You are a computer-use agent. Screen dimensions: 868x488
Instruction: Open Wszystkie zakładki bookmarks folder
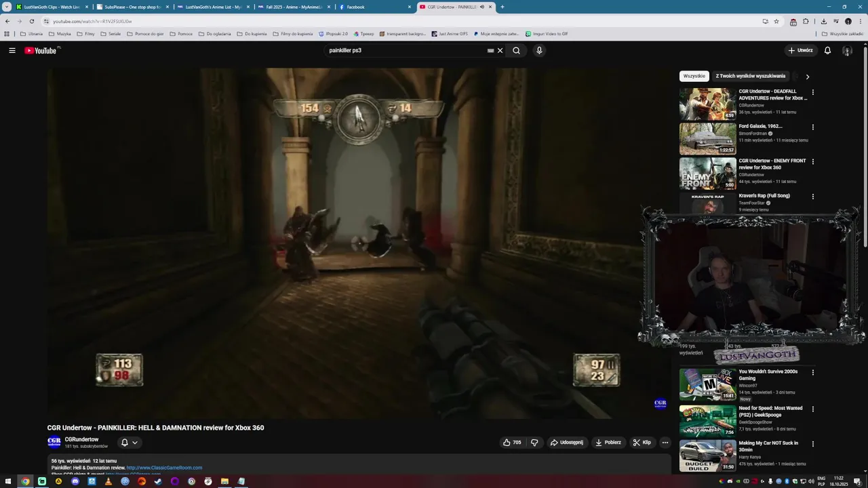842,34
